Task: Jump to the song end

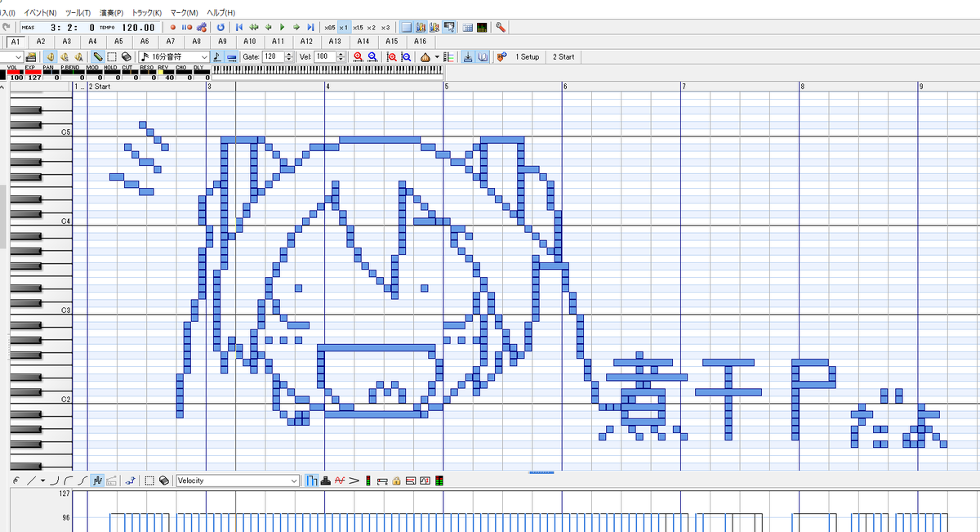Action: (310, 27)
